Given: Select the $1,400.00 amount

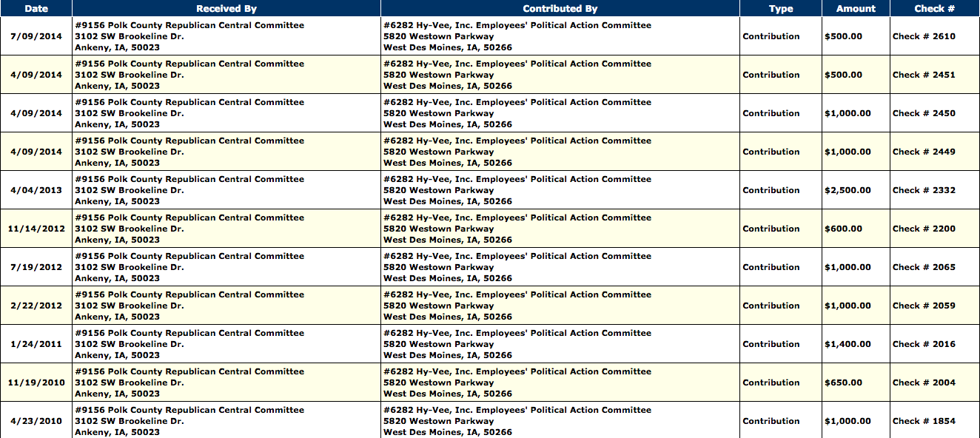Looking at the screenshot, I should point(848,344).
